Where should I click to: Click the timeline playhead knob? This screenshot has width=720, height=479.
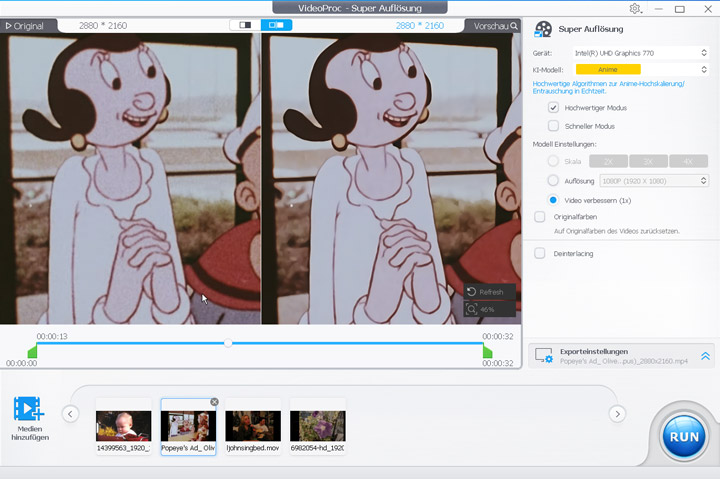tap(228, 343)
